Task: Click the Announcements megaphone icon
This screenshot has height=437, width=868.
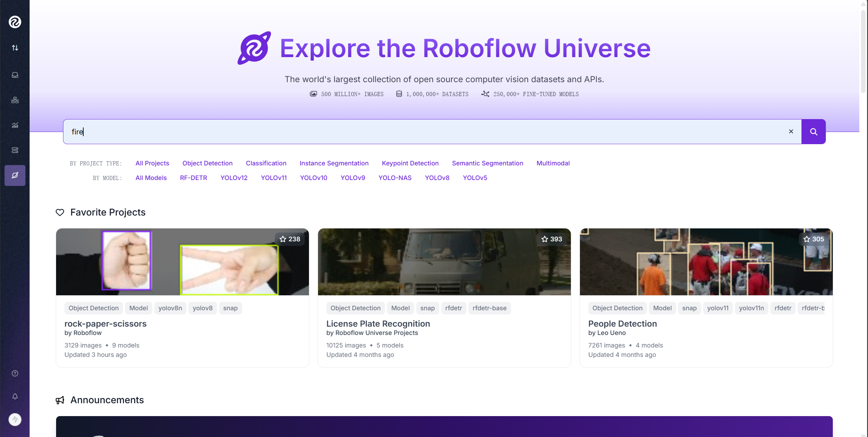Action: click(x=60, y=400)
